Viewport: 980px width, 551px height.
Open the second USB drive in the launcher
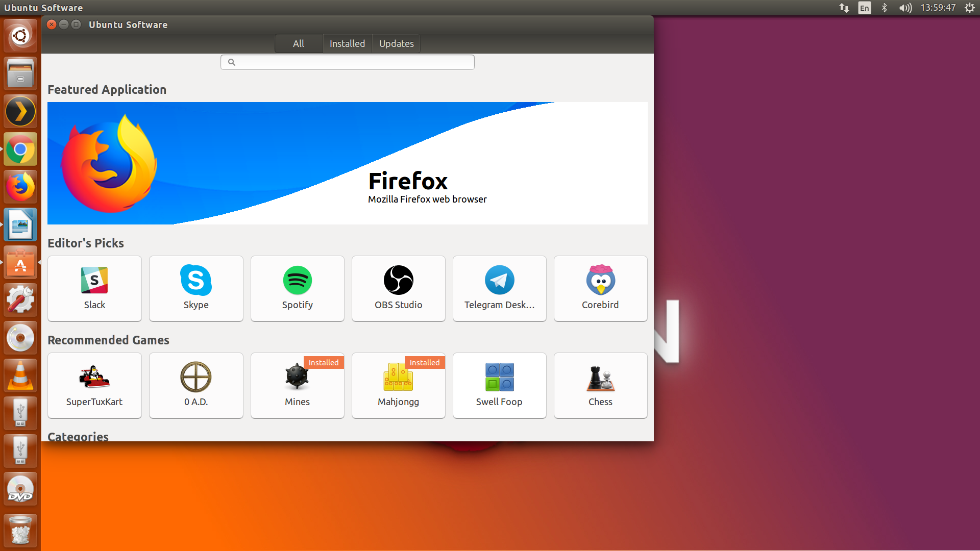[20, 451]
